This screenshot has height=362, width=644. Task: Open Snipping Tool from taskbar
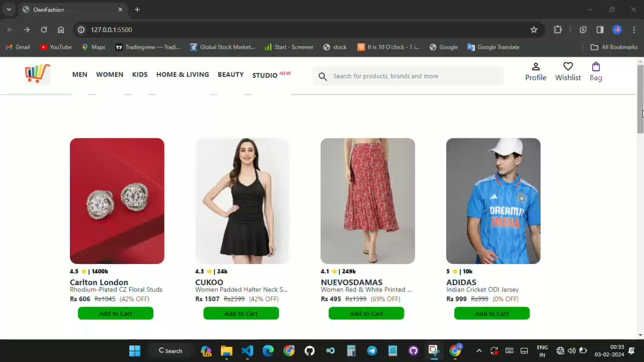434,350
